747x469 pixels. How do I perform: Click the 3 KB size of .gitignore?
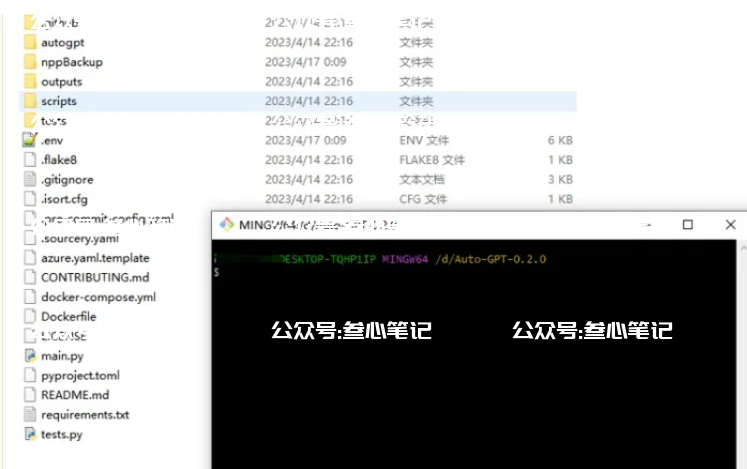pyautogui.click(x=560, y=179)
